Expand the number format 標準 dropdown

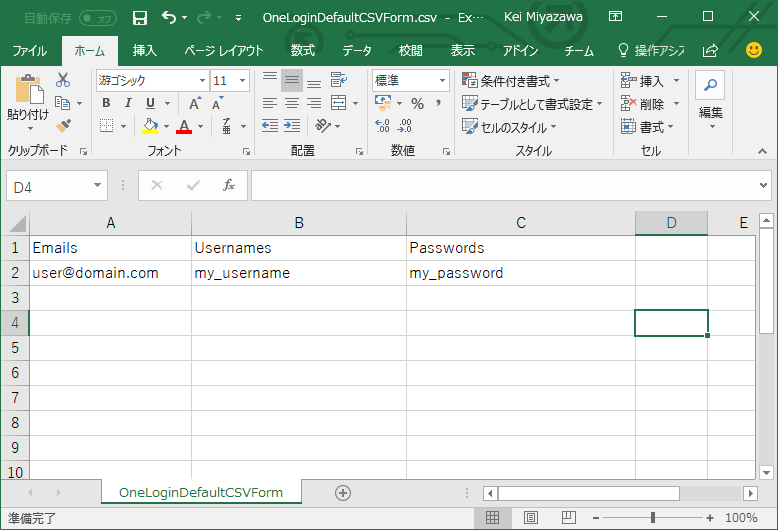[x=442, y=80]
